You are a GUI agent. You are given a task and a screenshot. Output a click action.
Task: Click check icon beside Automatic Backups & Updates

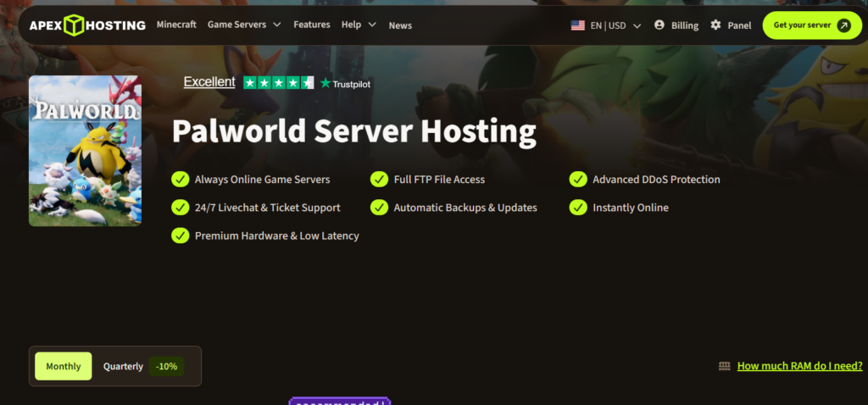point(379,208)
